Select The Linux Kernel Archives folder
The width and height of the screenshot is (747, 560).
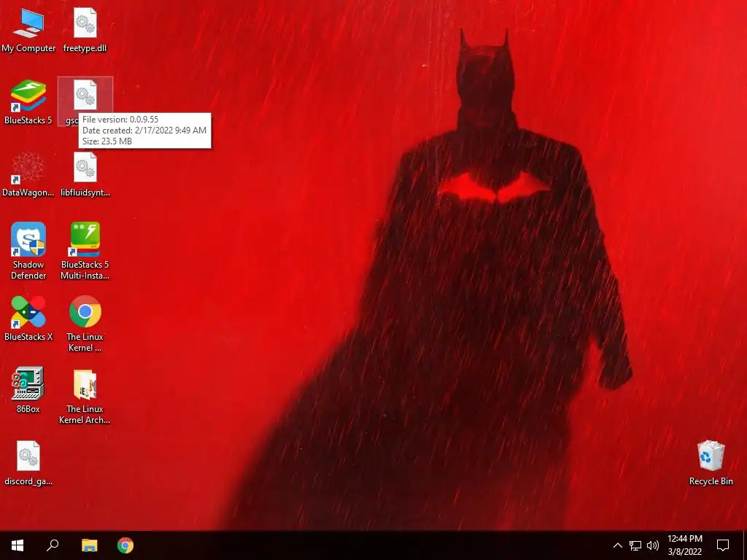tap(85, 396)
